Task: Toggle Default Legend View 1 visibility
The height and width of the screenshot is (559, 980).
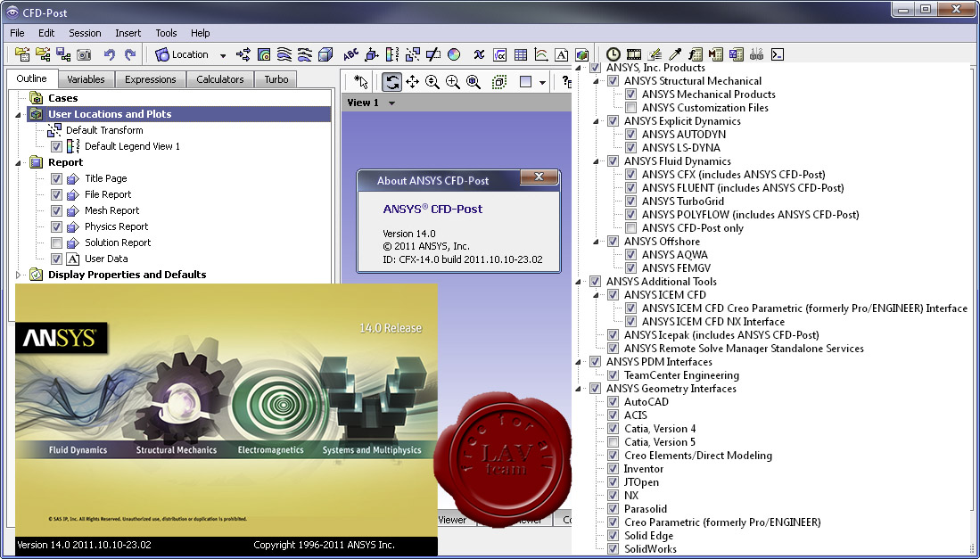Action: 56,146
